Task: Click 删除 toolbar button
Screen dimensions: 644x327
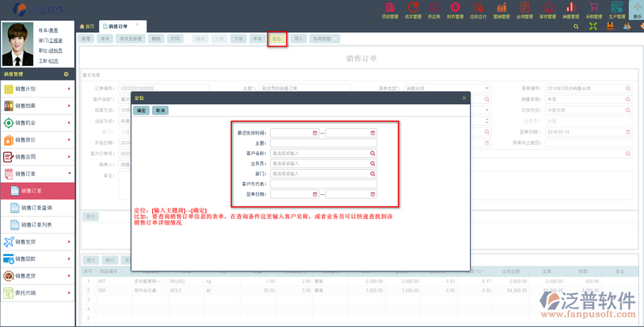Action: tap(156, 39)
